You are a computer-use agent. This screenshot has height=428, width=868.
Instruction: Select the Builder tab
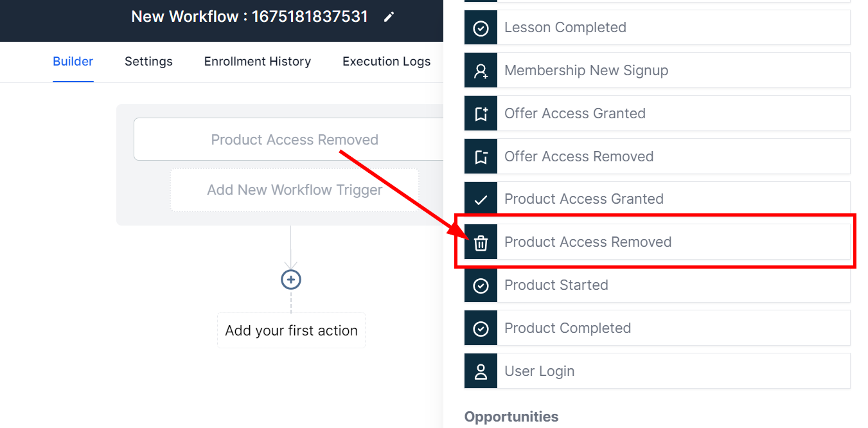tap(73, 62)
